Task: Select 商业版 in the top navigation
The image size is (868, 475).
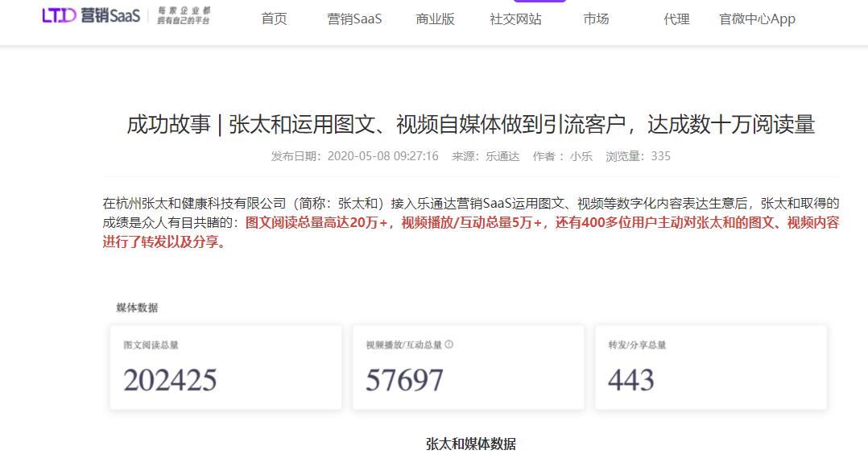Action: point(435,19)
